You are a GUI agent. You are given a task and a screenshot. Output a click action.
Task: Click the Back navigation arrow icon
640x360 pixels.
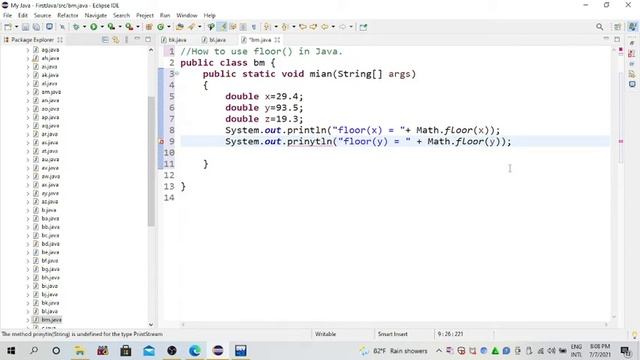coord(324,27)
